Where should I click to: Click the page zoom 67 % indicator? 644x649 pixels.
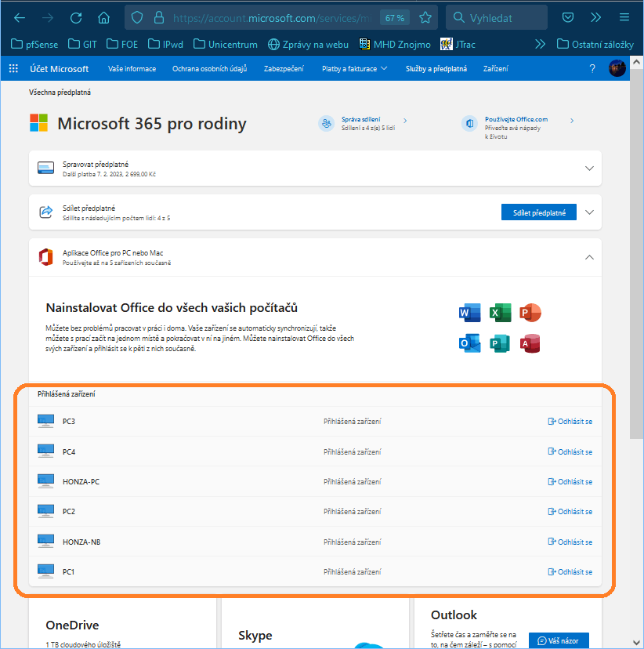395,18
